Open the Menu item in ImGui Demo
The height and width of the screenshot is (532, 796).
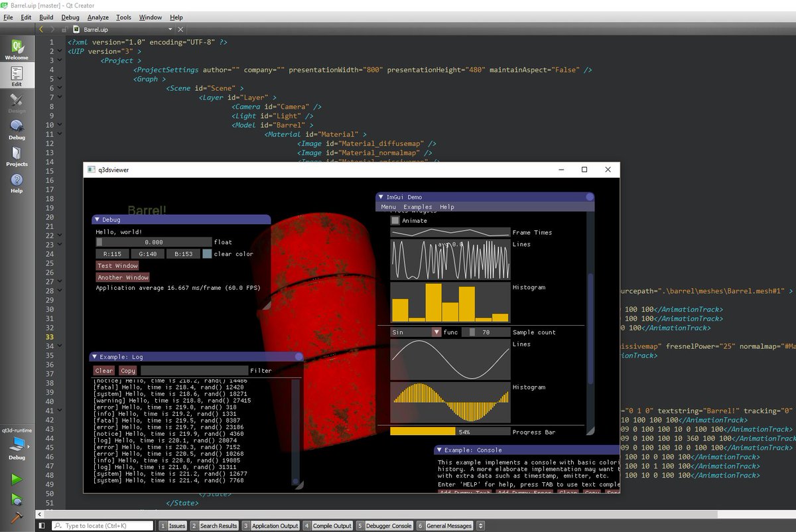point(388,207)
